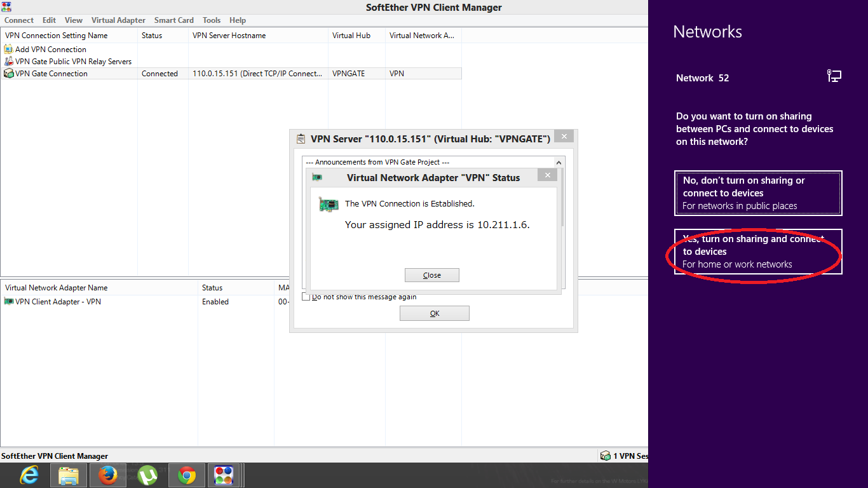
Task: Sort by Virtual Network Adapter column header
Action: [x=423, y=36]
